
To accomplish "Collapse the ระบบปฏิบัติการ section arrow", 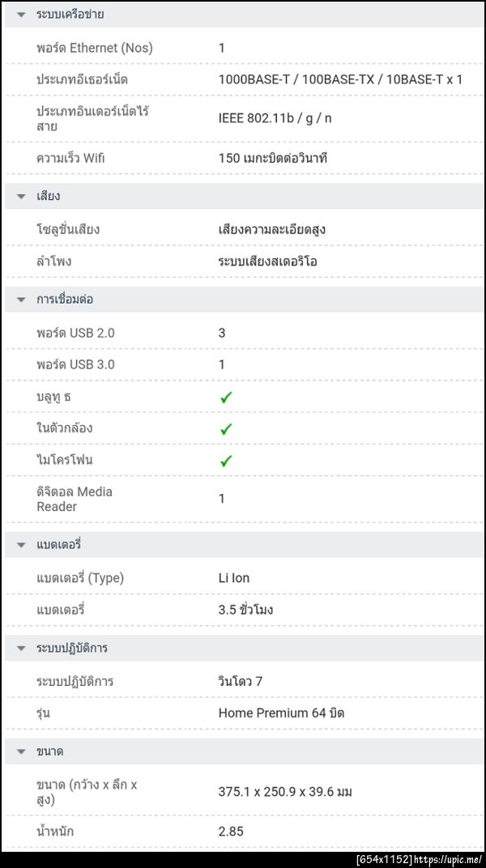I will click(x=21, y=649).
